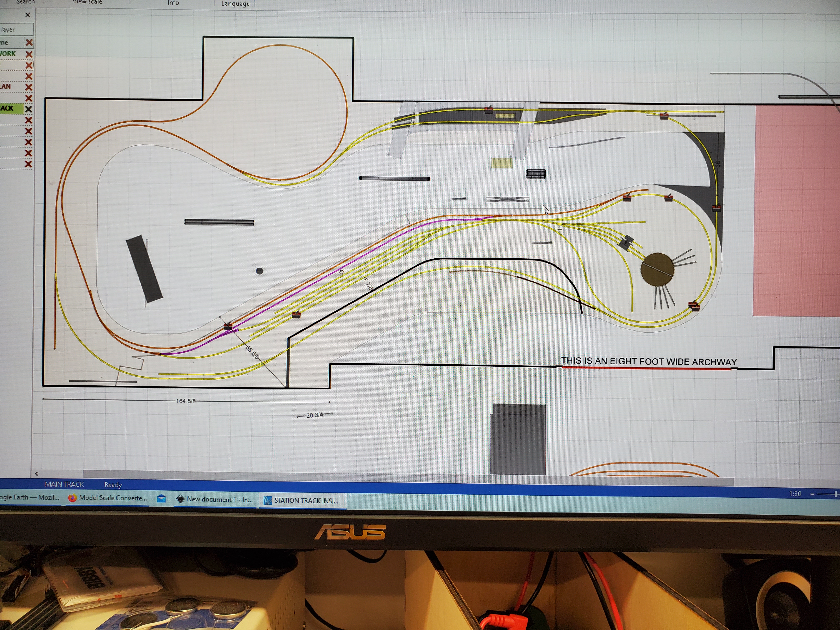Select the brown turntable on the track plan
Image resolution: width=840 pixels, height=630 pixels.
(657, 269)
